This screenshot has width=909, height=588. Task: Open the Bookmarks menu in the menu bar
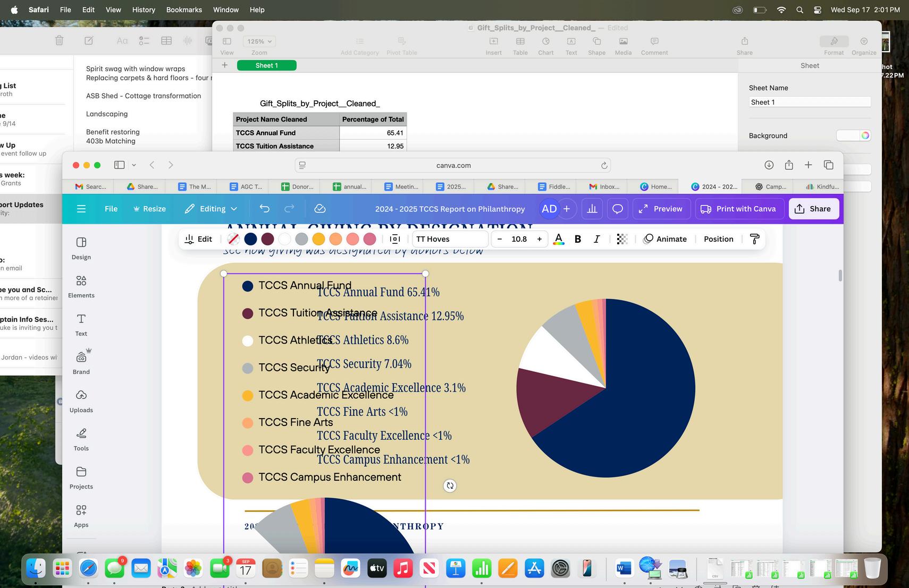pyautogui.click(x=184, y=10)
